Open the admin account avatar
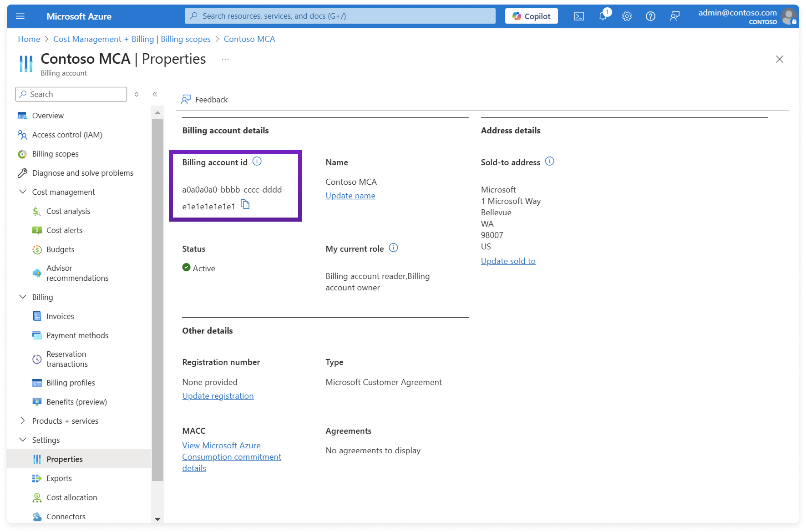The height and width of the screenshot is (532, 806). coord(789,16)
